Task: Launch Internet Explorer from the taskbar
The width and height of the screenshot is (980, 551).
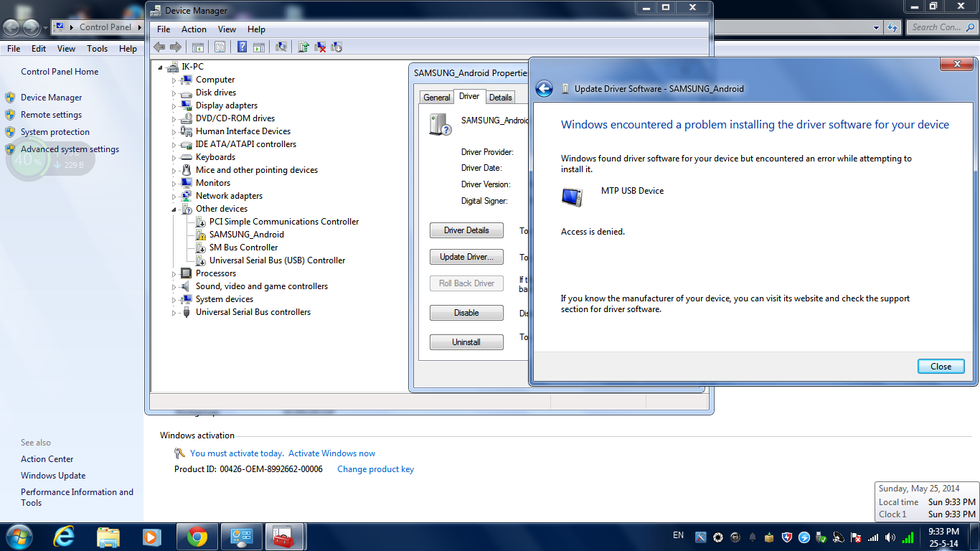Action: coord(64,537)
